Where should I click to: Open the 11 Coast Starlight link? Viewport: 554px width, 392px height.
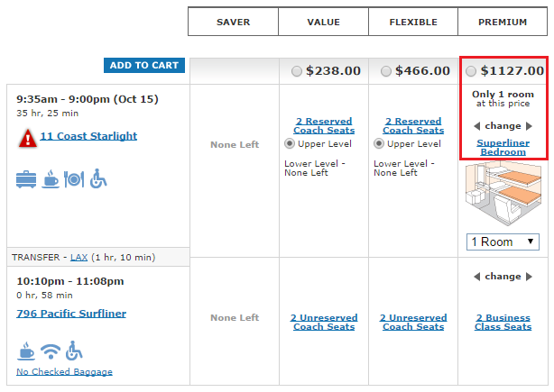click(x=88, y=136)
